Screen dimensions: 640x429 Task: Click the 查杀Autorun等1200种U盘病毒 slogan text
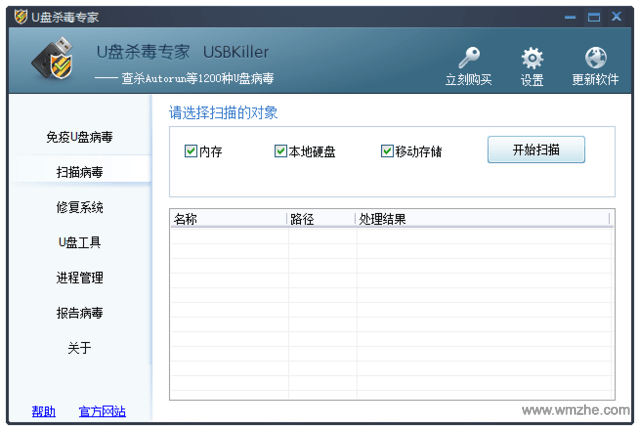click(198, 78)
